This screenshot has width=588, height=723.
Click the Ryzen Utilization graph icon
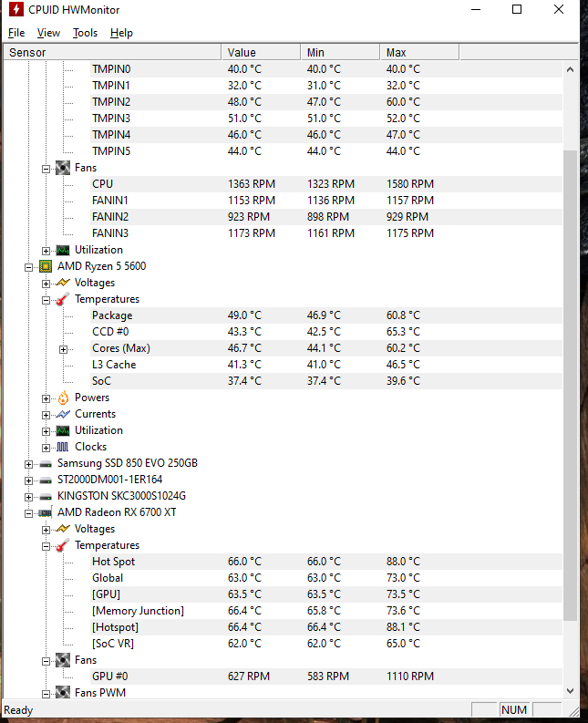[63, 430]
